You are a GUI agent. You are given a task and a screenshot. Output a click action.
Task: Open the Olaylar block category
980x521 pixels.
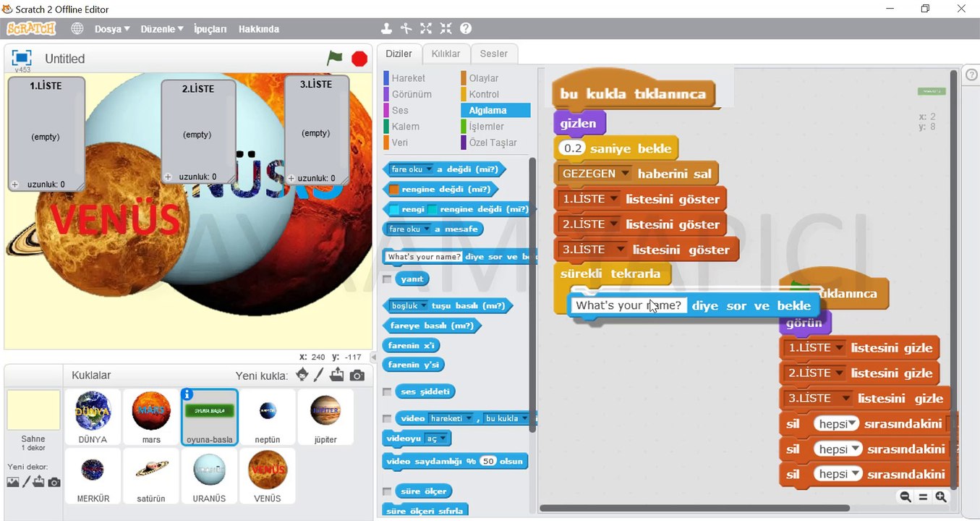pos(484,78)
